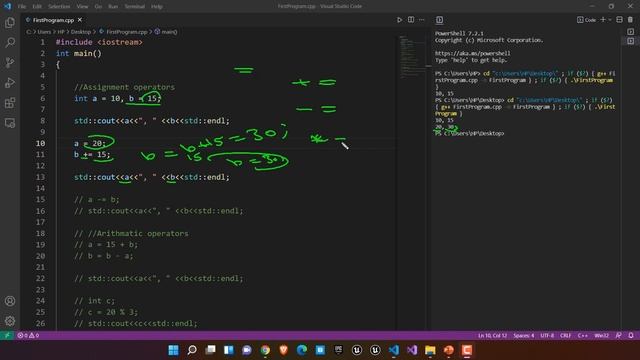Open Microsoft Edge from taskbar
The height and width of the screenshot is (360, 640).
[302, 350]
